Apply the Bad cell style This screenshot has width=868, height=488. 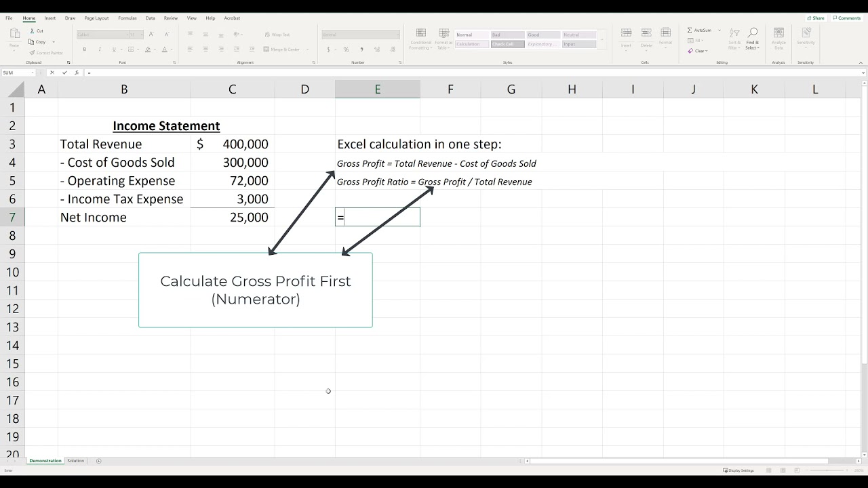pos(507,35)
